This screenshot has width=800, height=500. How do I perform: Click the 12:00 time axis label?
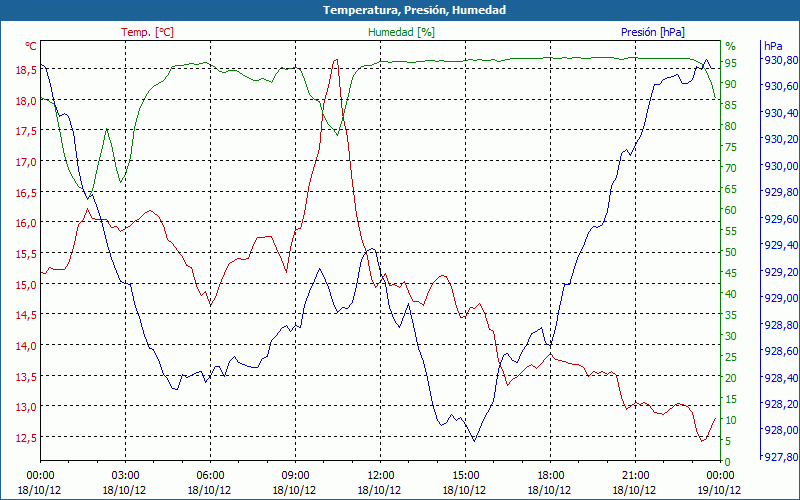click(380, 476)
